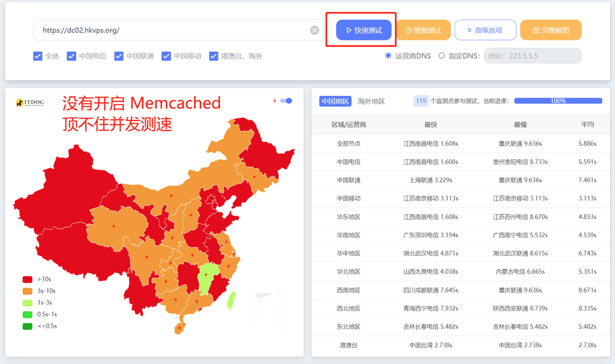Click the green Jiangxi province on map
The width and height of the screenshot is (615, 364).
click(x=210, y=277)
